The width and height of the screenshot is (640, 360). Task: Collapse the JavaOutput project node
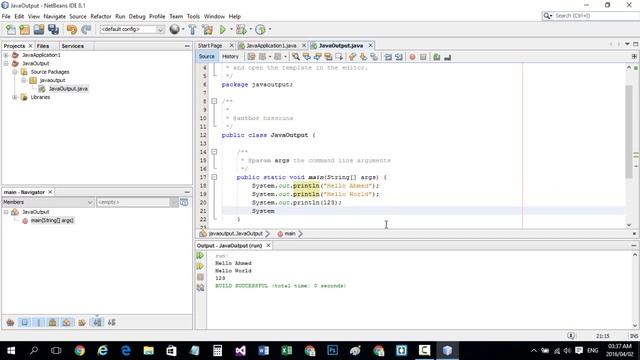(x=6, y=64)
